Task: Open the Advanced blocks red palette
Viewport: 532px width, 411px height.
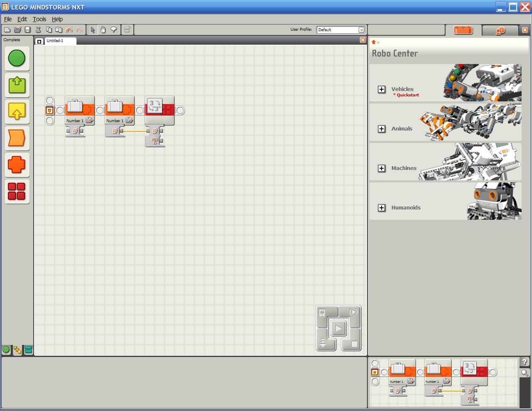Action: [x=17, y=191]
